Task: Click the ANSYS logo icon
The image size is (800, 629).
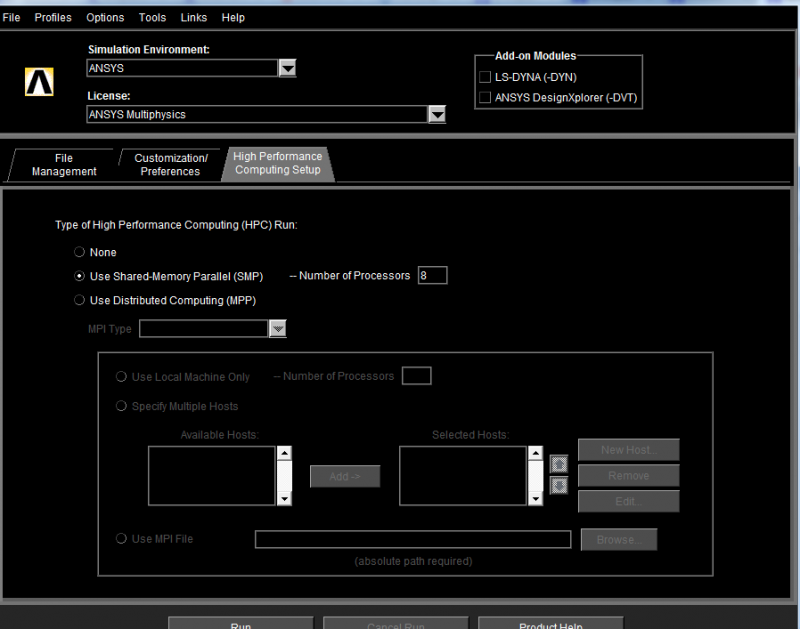Action: coord(39,82)
